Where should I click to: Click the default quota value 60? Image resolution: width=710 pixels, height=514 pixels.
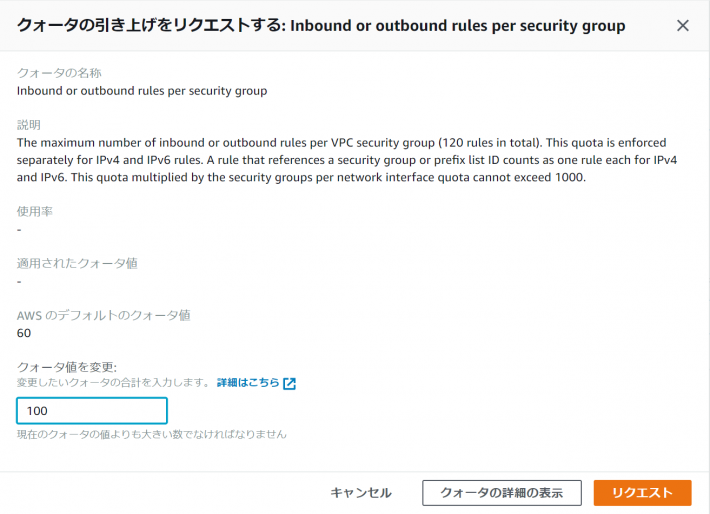click(x=24, y=333)
